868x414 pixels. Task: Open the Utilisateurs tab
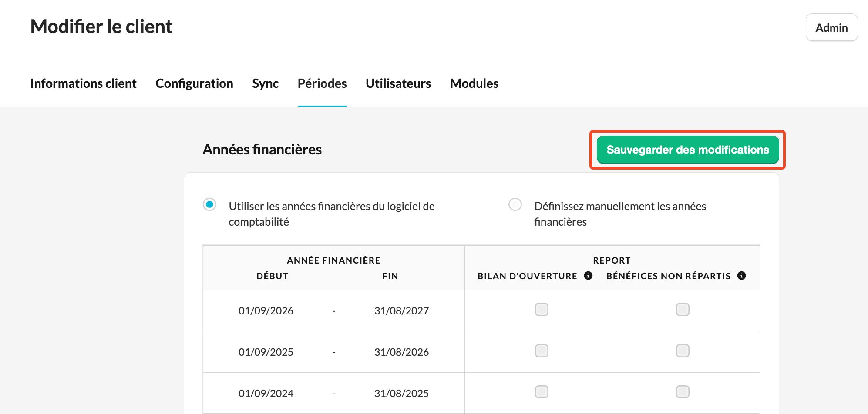[x=398, y=83]
